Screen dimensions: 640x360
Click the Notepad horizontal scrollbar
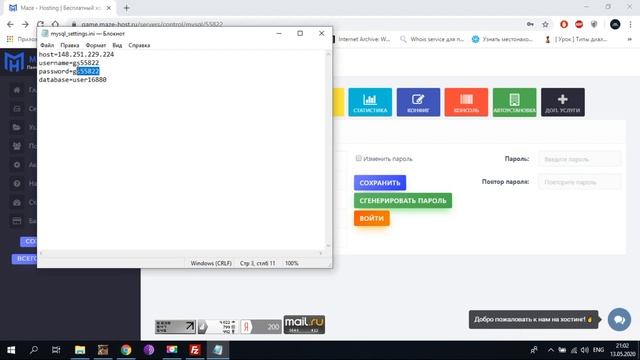180,253
